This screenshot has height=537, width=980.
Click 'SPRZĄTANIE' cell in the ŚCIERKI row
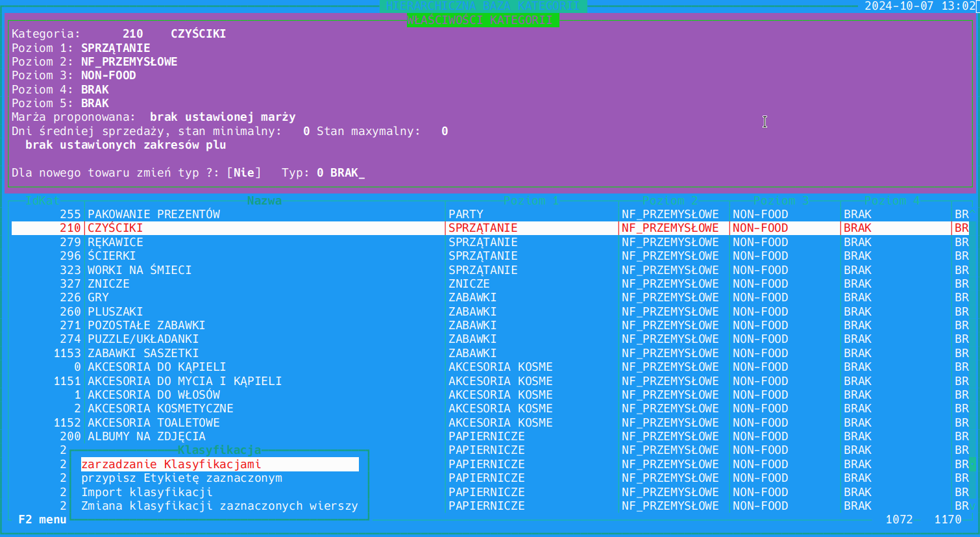pos(483,256)
